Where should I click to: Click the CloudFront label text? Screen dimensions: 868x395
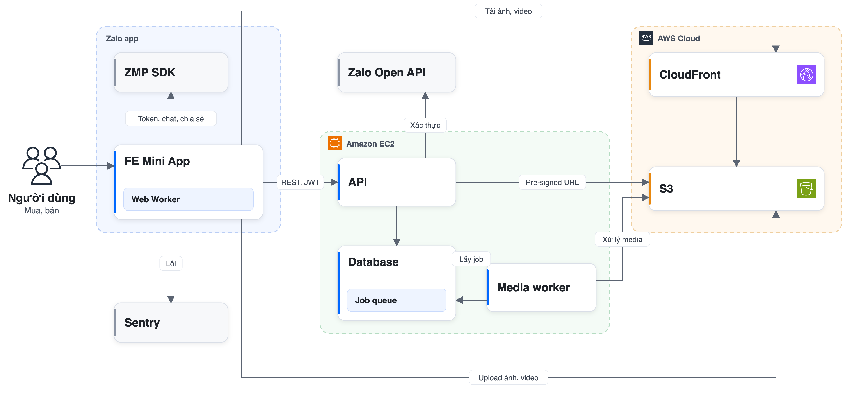coord(690,75)
